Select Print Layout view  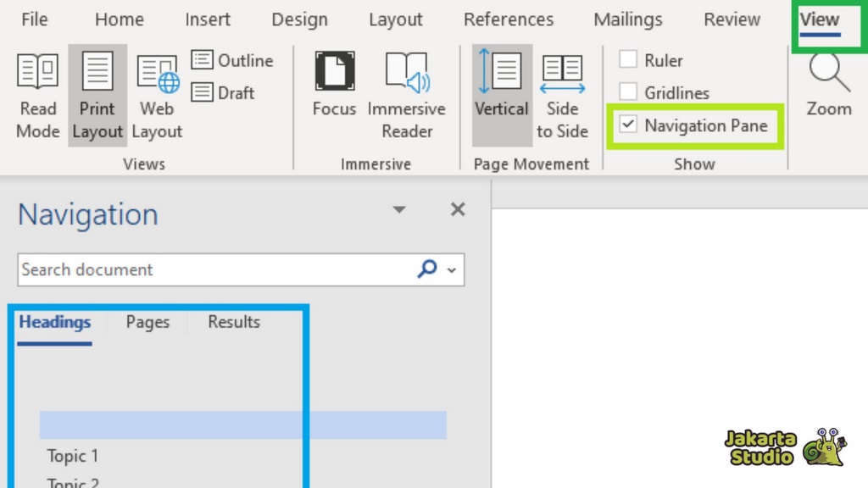coord(97,95)
